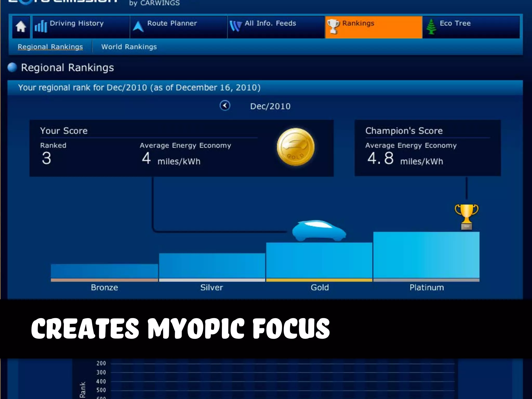Click the 'Your regional rank for Dec/2010' banner
This screenshot has height=399, width=532.
pyautogui.click(x=265, y=88)
